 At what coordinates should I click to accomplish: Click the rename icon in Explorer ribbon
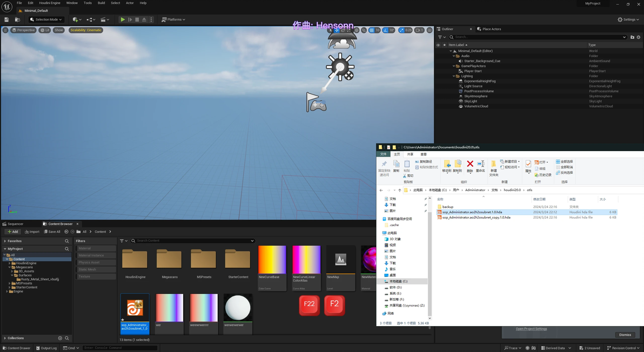click(480, 164)
